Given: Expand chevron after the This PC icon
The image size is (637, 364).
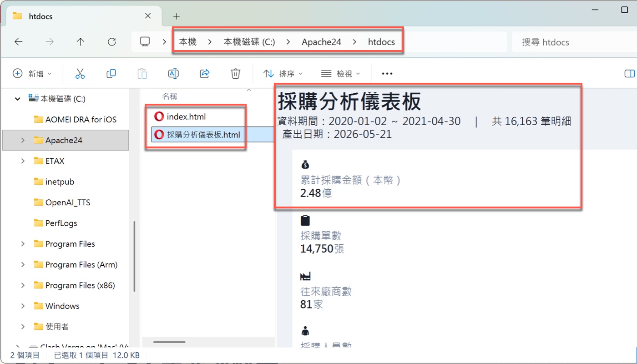Looking at the screenshot, I should tap(164, 42).
